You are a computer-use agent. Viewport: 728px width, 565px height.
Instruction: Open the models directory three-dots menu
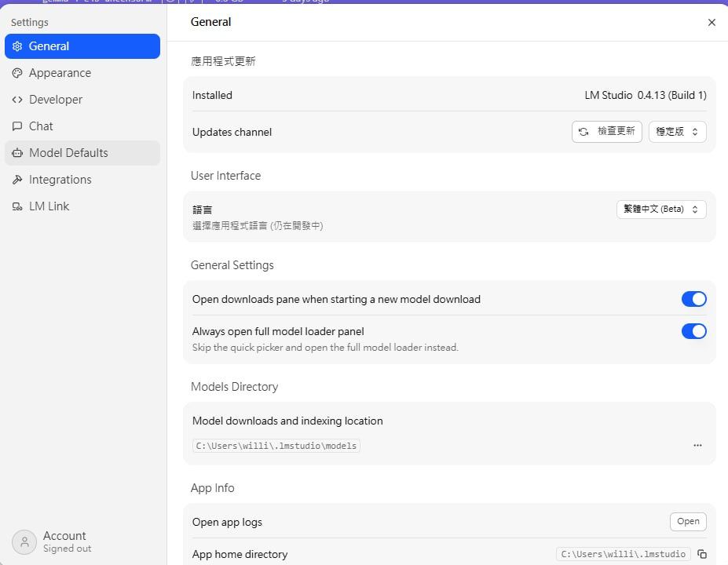click(x=697, y=445)
